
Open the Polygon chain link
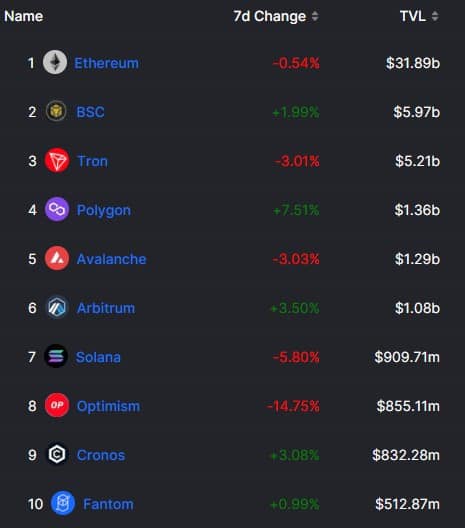tap(104, 210)
